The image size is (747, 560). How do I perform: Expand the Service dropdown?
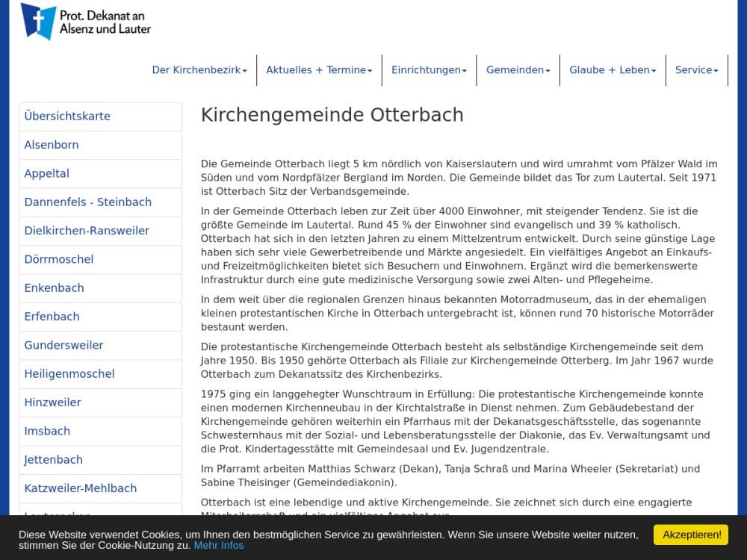(696, 70)
